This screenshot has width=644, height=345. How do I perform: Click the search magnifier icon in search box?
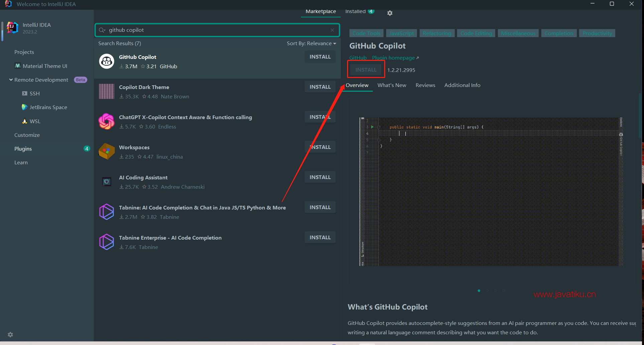102,30
